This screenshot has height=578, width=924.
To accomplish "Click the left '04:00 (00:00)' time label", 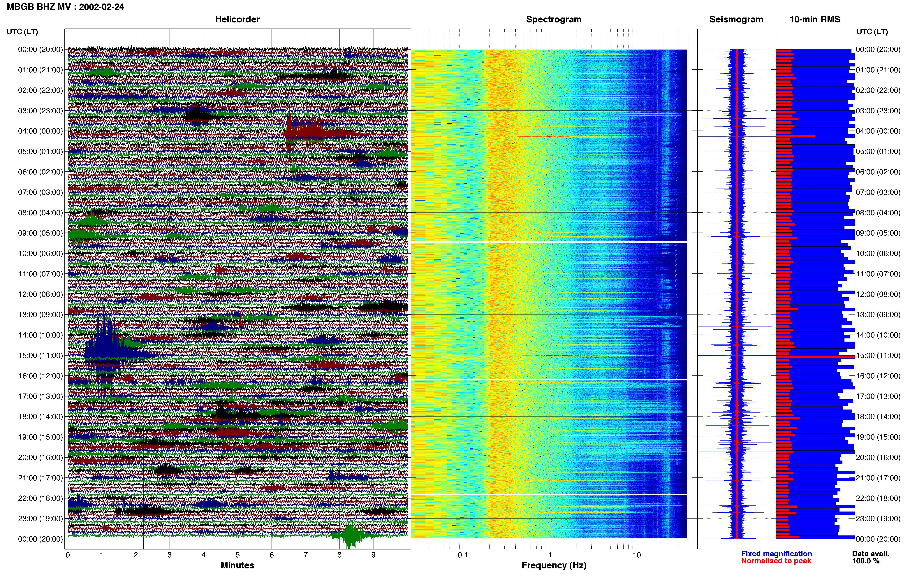I will point(41,131).
